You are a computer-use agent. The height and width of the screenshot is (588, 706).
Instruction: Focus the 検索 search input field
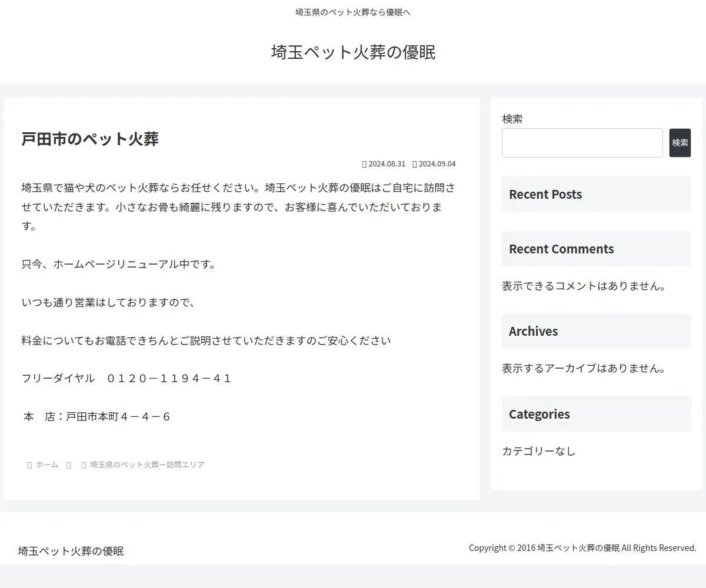[582, 143]
